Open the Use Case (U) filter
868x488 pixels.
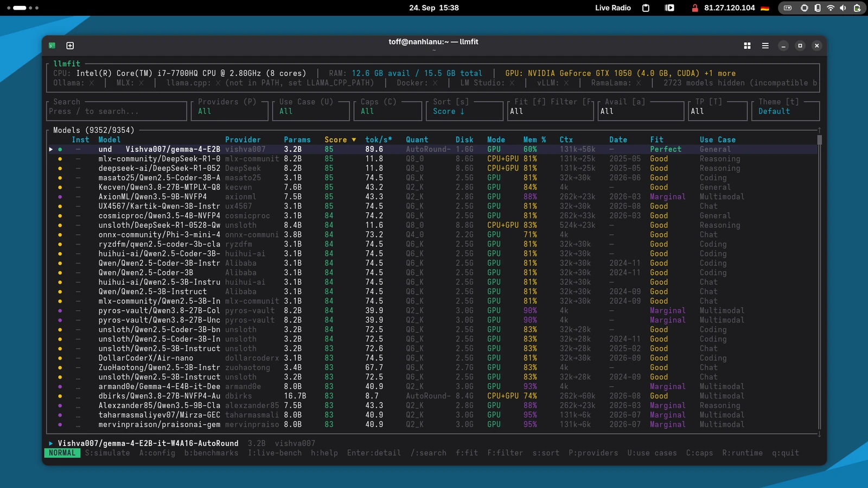[311, 111]
